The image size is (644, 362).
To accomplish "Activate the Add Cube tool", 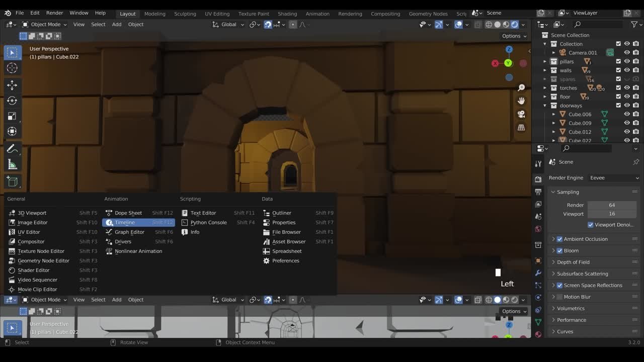I will tap(12, 182).
